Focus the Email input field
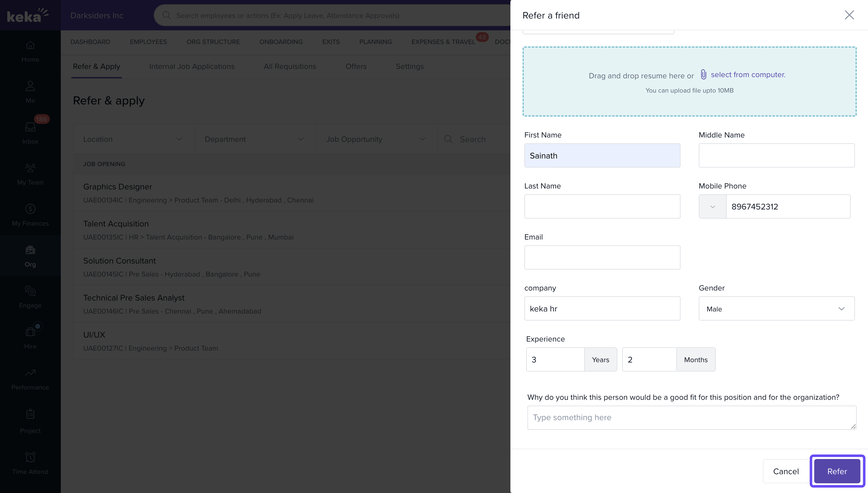This screenshot has width=868, height=493. pyautogui.click(x=602, y=257)
